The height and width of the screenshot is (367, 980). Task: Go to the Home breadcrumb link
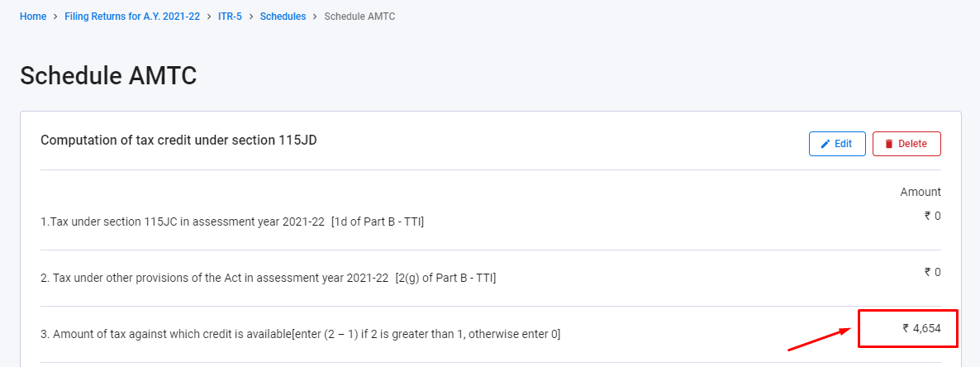pyautogui.click(x=33, y=17)
